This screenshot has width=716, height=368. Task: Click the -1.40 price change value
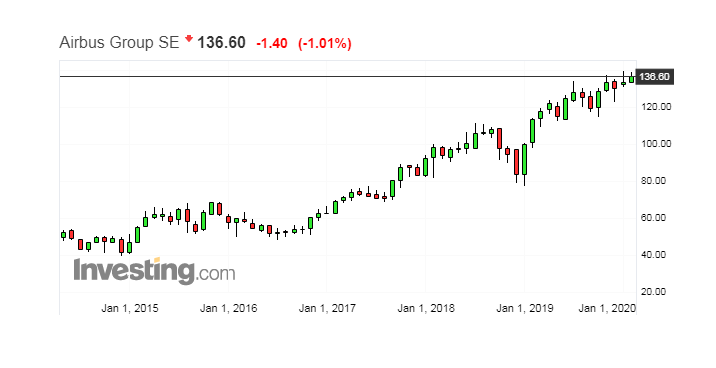point(272,43)
